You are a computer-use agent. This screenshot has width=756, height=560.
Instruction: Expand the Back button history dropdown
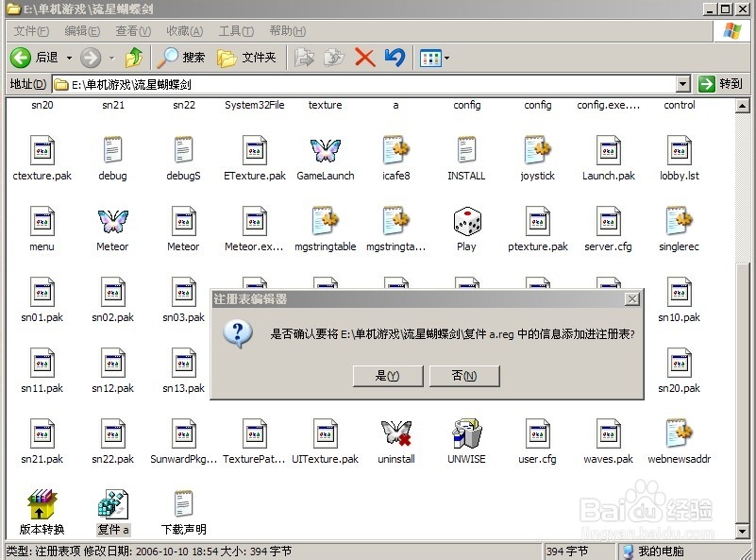[x=69, y=59]
